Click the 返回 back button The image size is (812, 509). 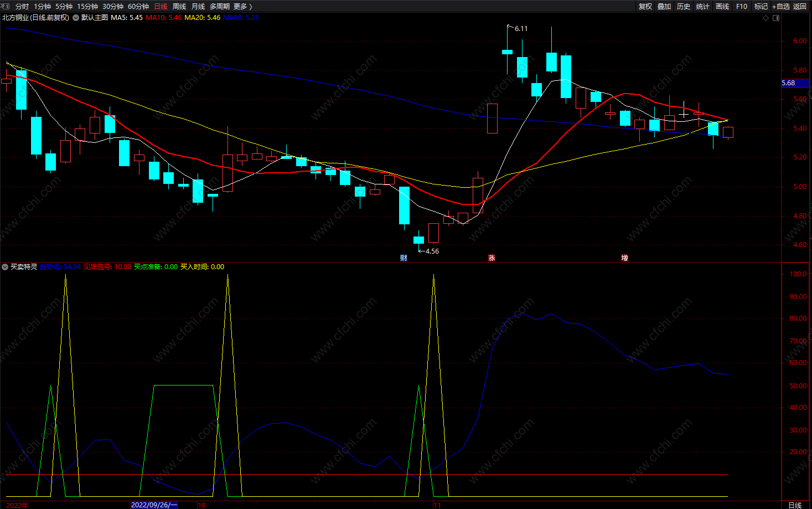pos(800,6)
